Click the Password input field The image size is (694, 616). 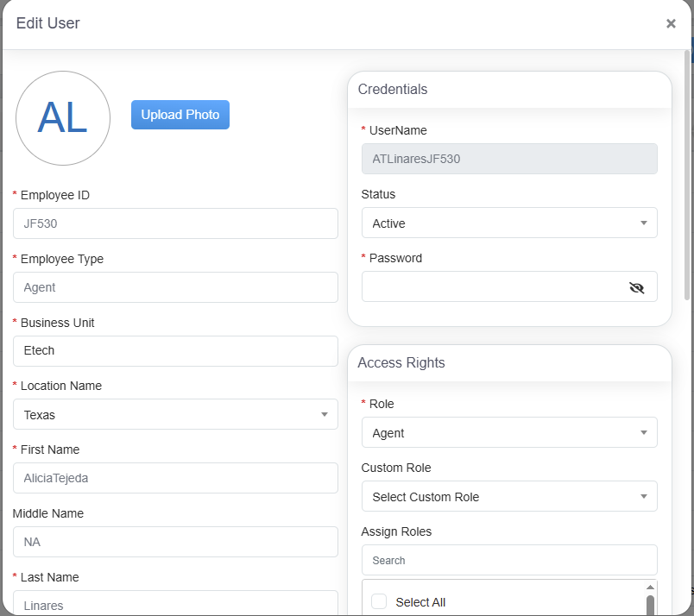492,287
